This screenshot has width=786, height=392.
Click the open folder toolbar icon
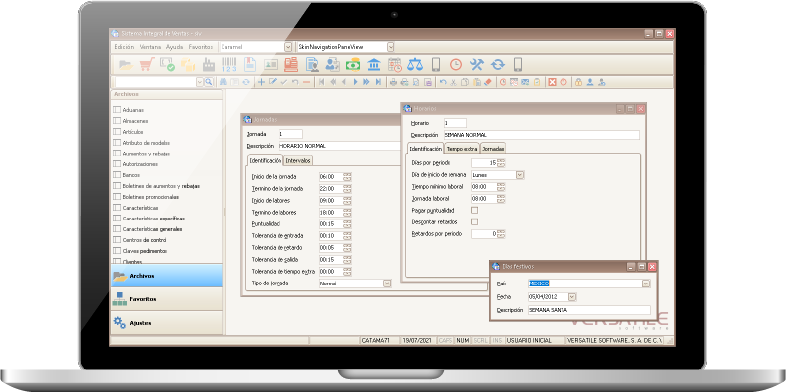126,65
